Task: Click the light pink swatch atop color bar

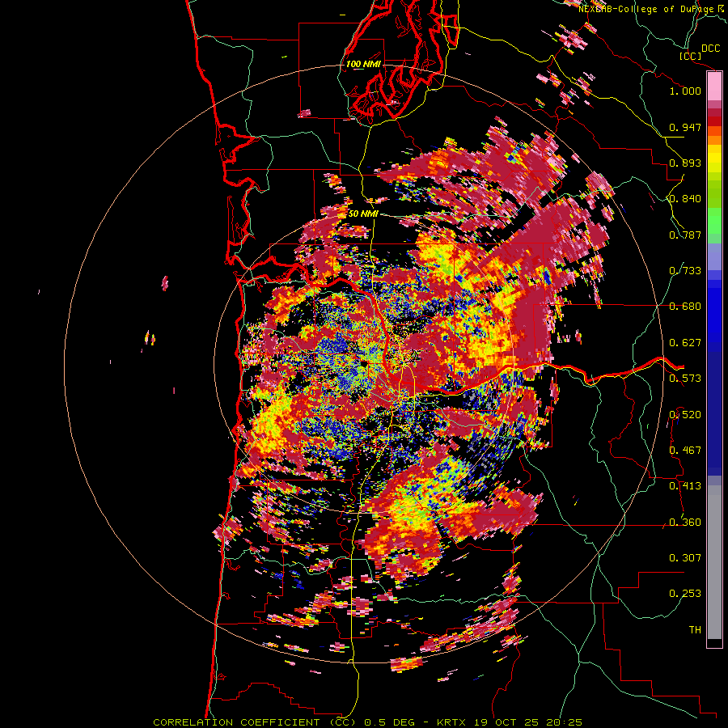Action: click(714, 87)
